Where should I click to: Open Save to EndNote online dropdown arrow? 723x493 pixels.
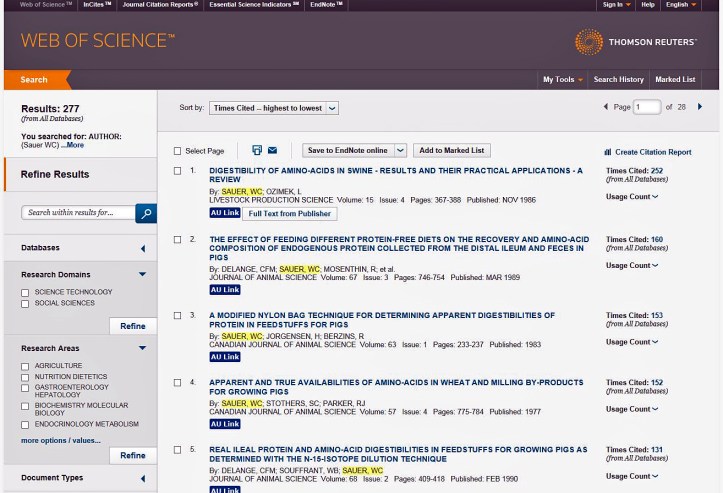point(400,150)
